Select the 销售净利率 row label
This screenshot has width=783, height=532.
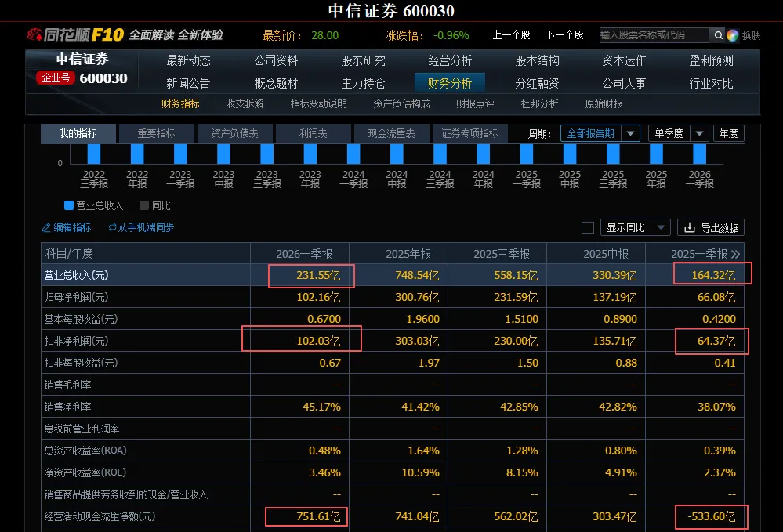click(x=68, y=407)
